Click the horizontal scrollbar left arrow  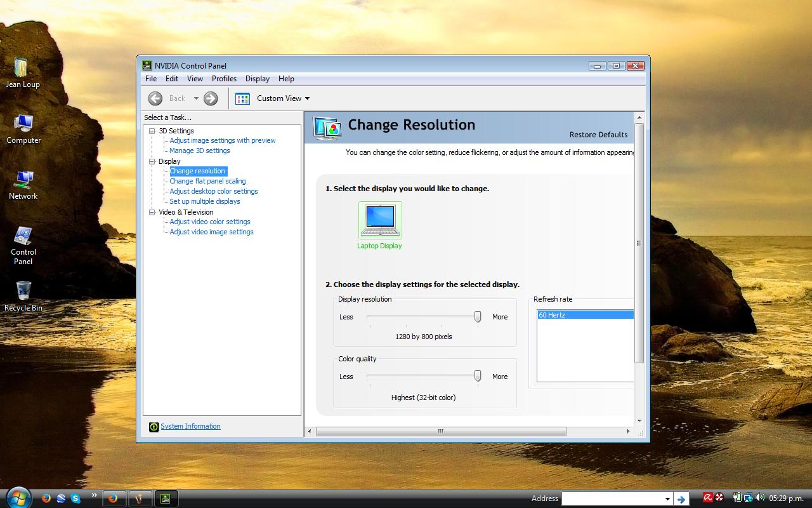point(310,431)
